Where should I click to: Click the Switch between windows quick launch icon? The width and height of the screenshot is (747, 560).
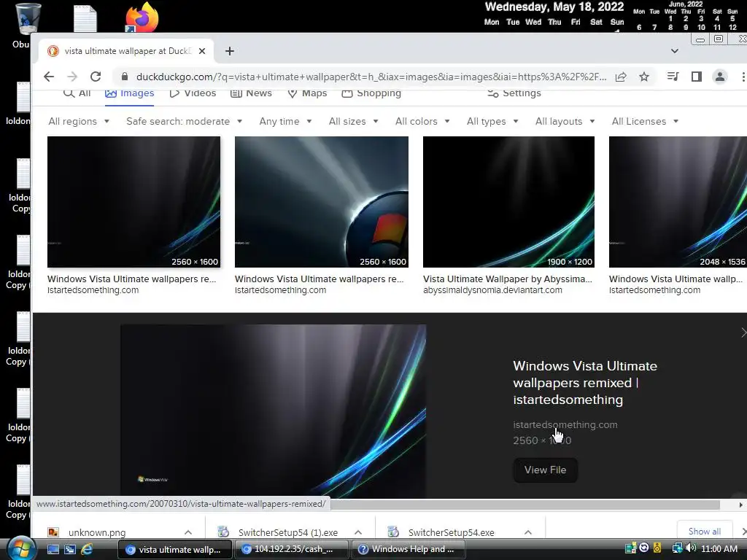70,550
